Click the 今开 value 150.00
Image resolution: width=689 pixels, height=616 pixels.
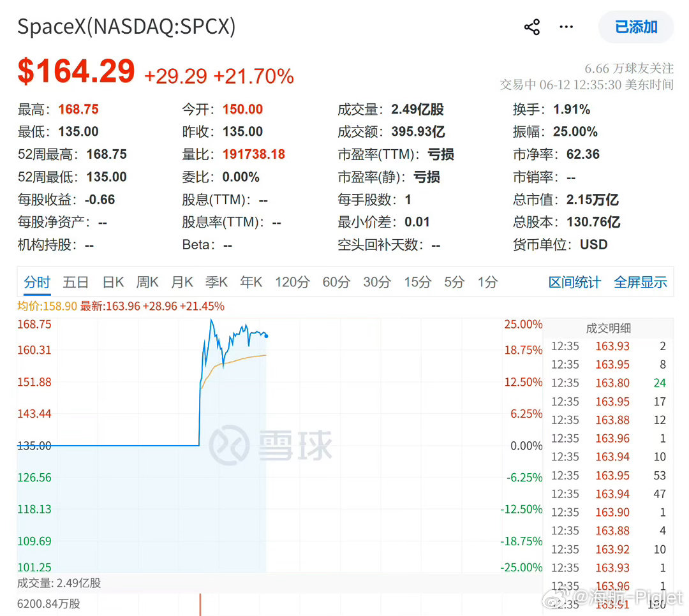click(x=242, y=109)
